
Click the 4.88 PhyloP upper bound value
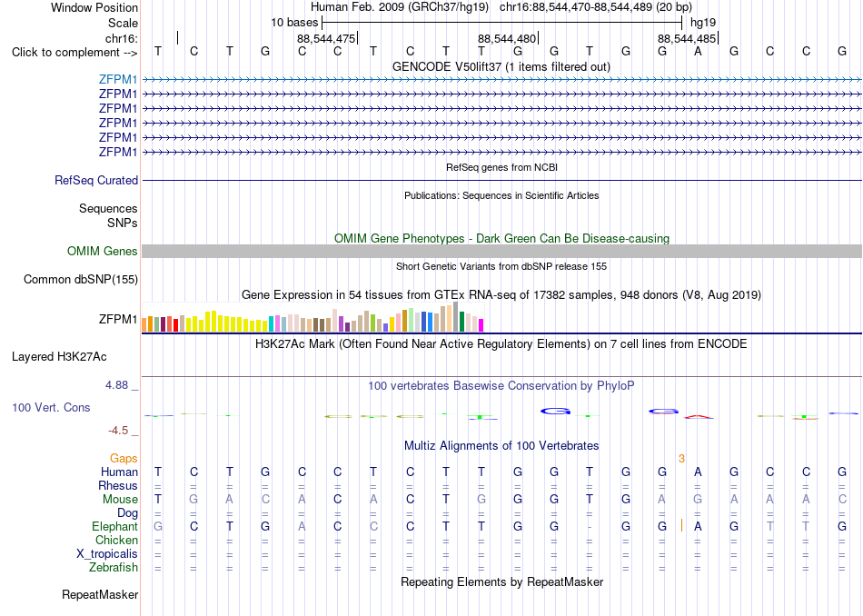click(116, 385)
